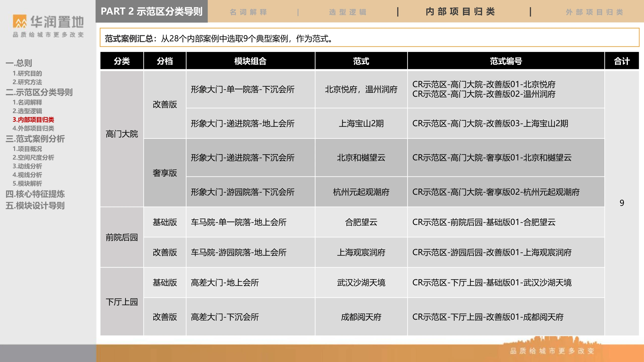Click the 合计 column header

[x=622, y=61]
